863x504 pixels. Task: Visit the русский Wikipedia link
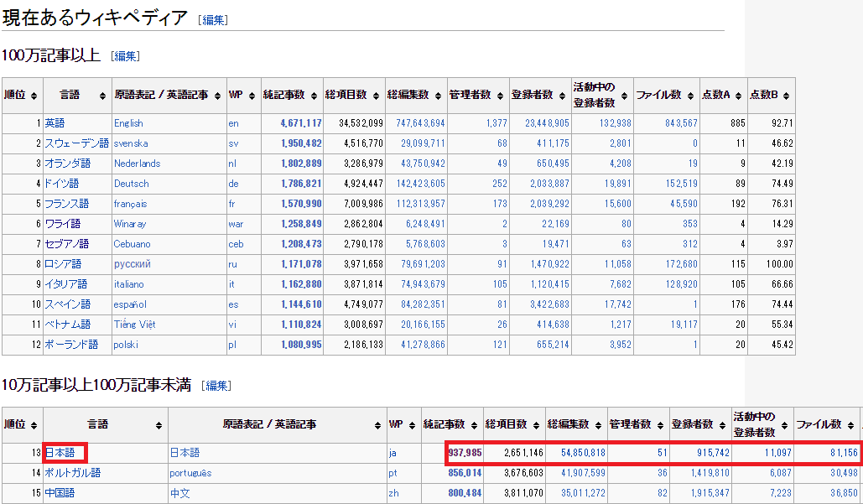(133, 264)
